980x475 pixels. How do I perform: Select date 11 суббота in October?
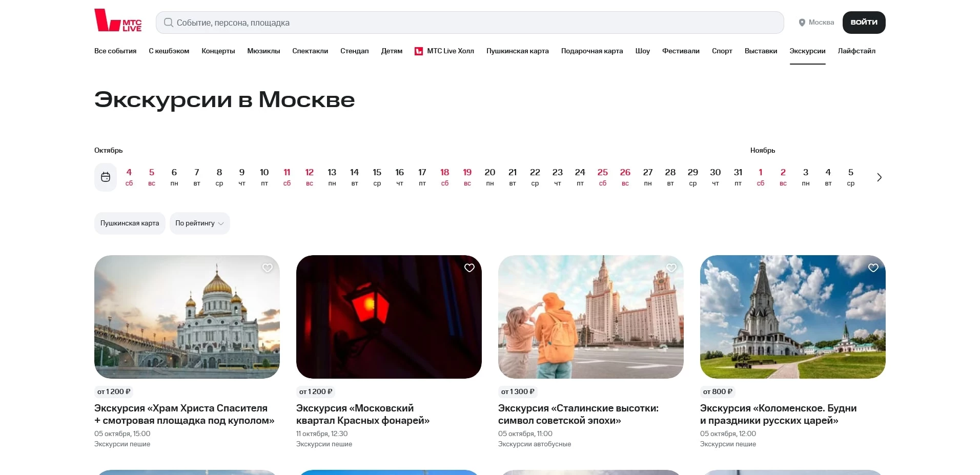pyautogui.click(x=287, y=177)
